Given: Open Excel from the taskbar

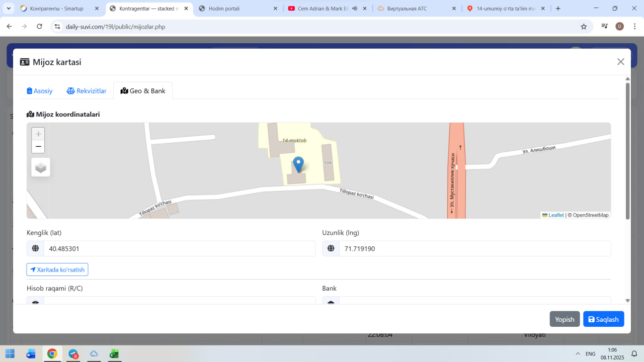Looking at the screenshot, I should pos(114,353).
